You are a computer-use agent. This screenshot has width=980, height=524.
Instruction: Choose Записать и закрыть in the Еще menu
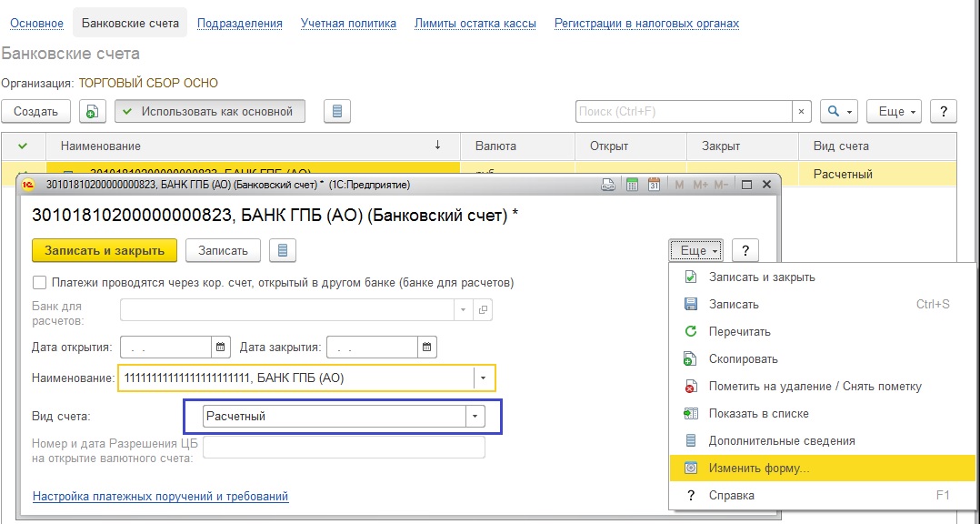click(x=822, y=277)
